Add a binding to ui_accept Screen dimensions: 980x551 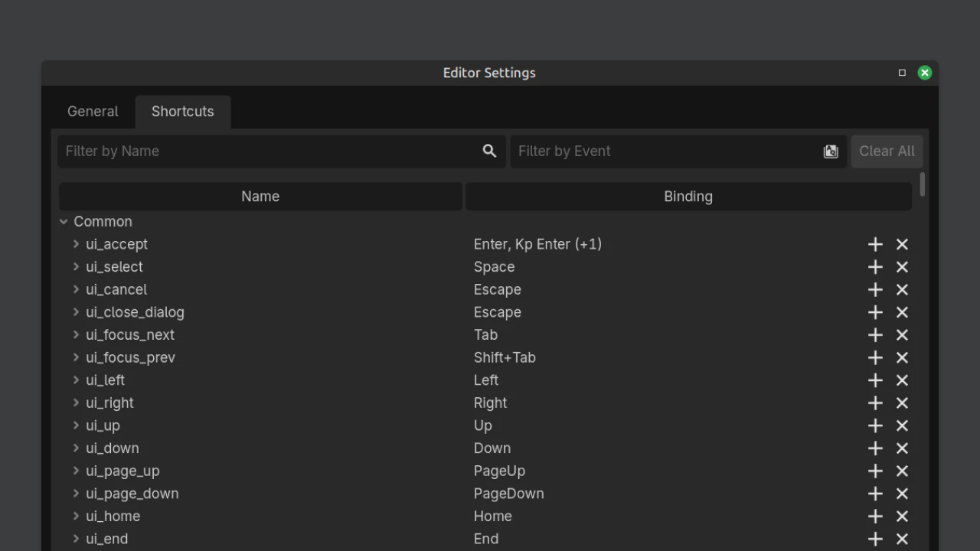pos(875,244)
